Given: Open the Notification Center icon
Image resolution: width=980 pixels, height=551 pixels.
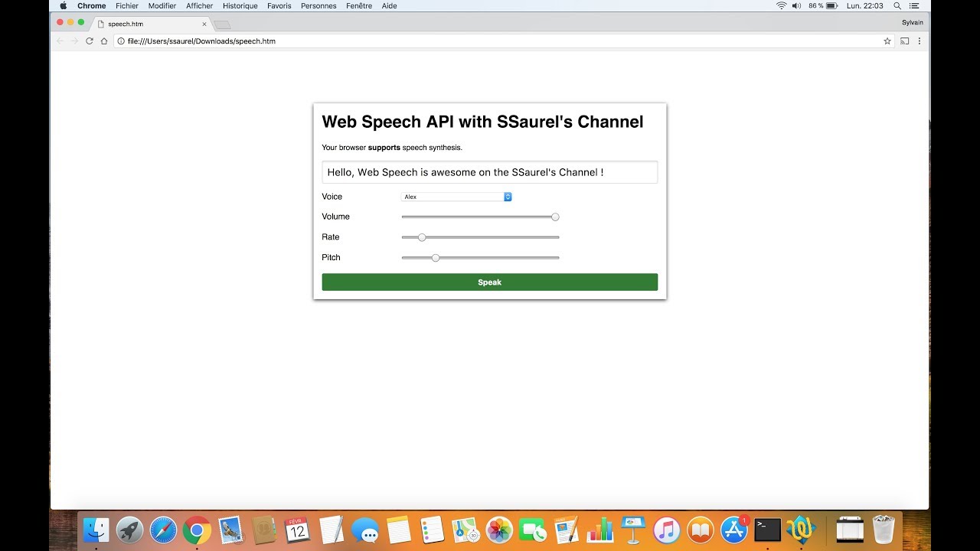Looking at the screenshot, I should [x=914, y=5].
